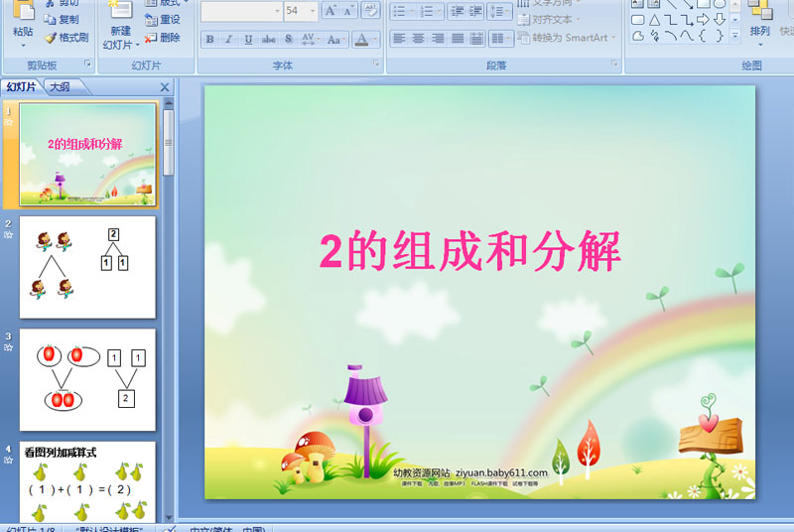Viewport: 794px width, 532px height.
Task: Open the font size dropdown showing 54
Action: click(313, 11)
